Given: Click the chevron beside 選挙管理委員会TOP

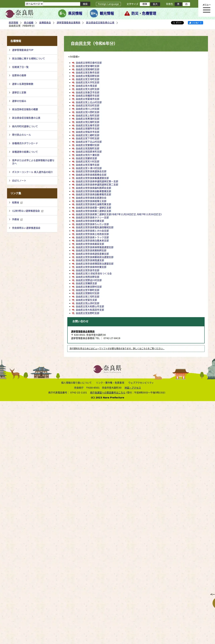Looking at the screenshot, I should (x=10, y=50).
